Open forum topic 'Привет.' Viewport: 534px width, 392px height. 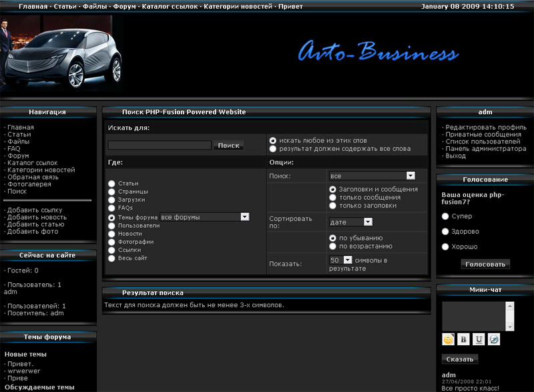(21, 364)
